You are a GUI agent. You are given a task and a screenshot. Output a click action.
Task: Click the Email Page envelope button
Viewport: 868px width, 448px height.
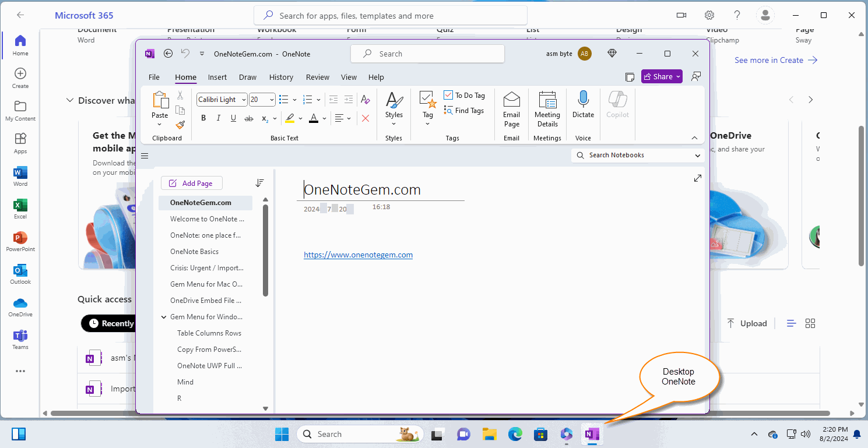(x=512, y=109)
